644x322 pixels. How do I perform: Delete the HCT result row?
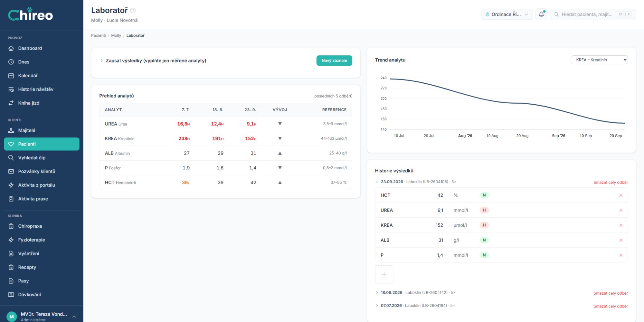pyautogui.click(x=621, y=195)
